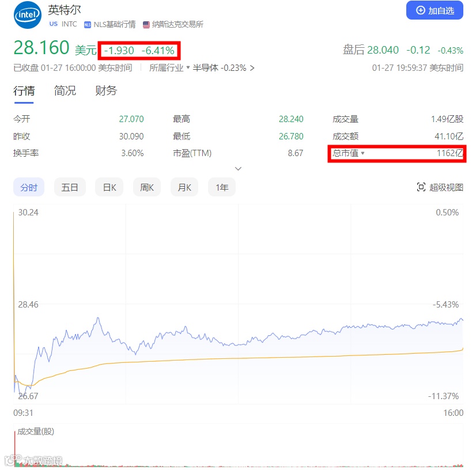This screenshot has height=470, width=476.
Task: Select the 日K chart period
Action: click(109, 187)
